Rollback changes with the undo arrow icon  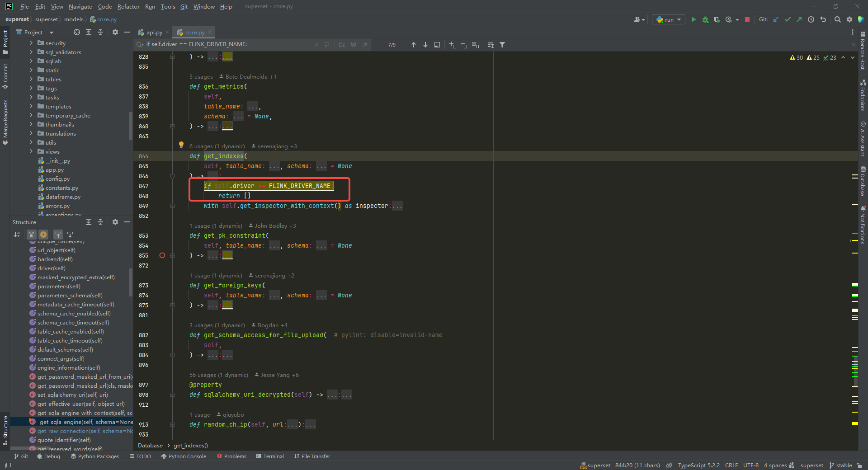(823, 19)
